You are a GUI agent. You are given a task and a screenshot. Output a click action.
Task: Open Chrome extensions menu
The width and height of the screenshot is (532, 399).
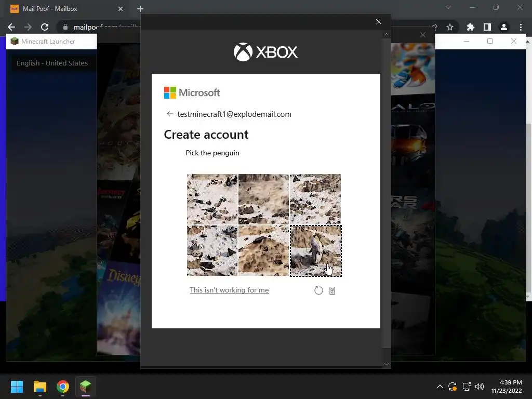[471, 27]
